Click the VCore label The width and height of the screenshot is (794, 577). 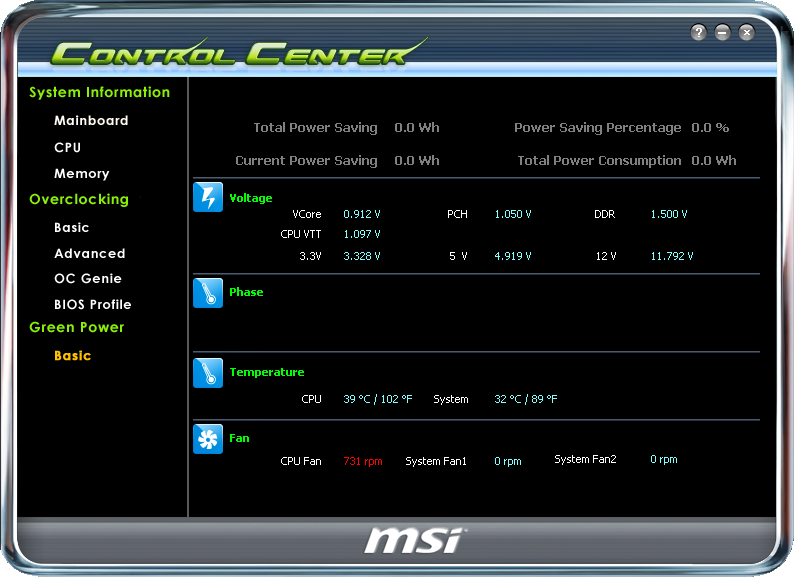[x=307, y=214]
